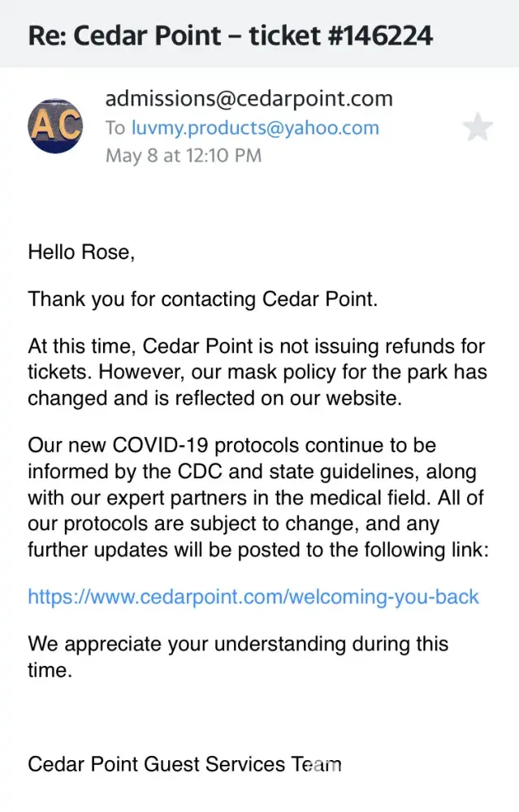
Task: Tap the May 8 at 12:10 PM timestamp
Action: coord(184,155)
